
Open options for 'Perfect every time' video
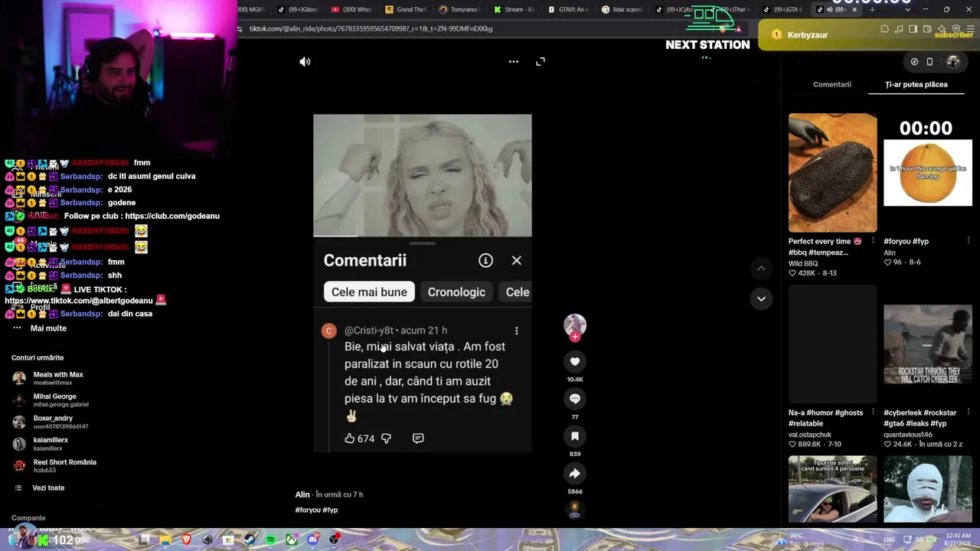point(873,241)
